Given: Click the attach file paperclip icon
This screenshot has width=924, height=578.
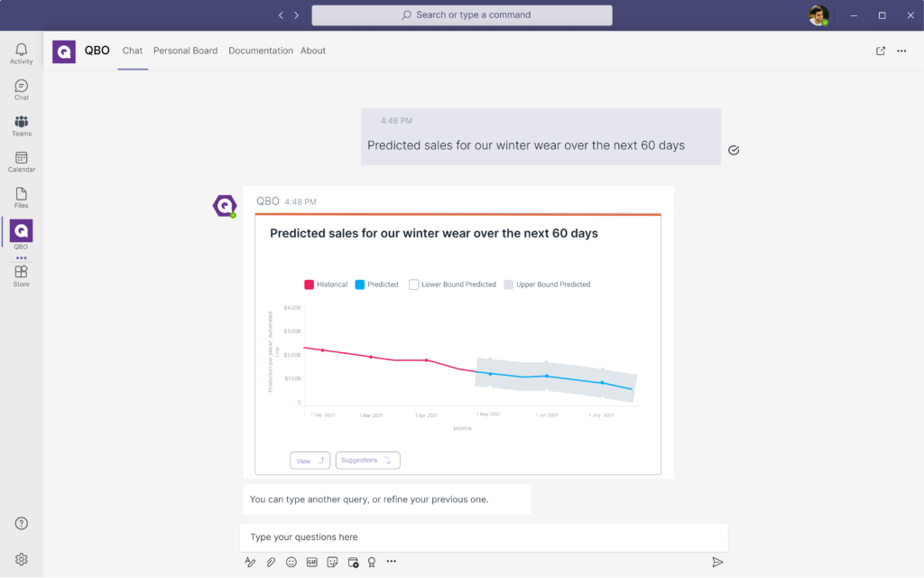Looking at the screenshot, I should [271, 562].
